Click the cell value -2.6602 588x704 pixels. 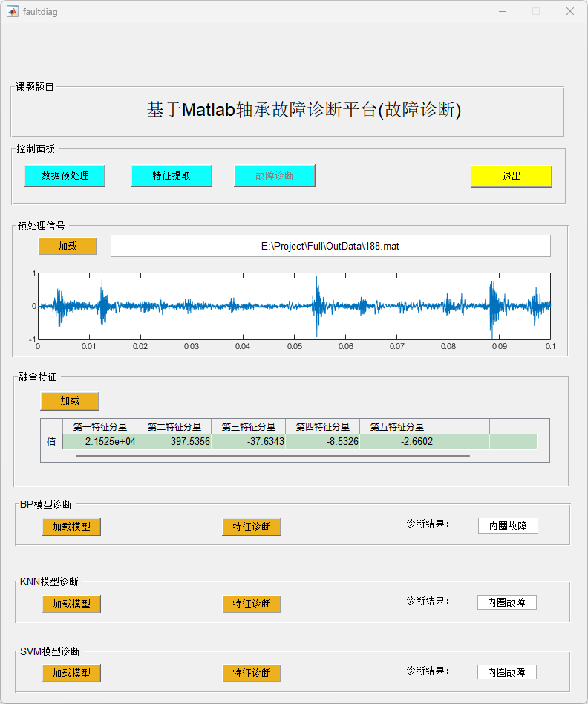point(396,441)
